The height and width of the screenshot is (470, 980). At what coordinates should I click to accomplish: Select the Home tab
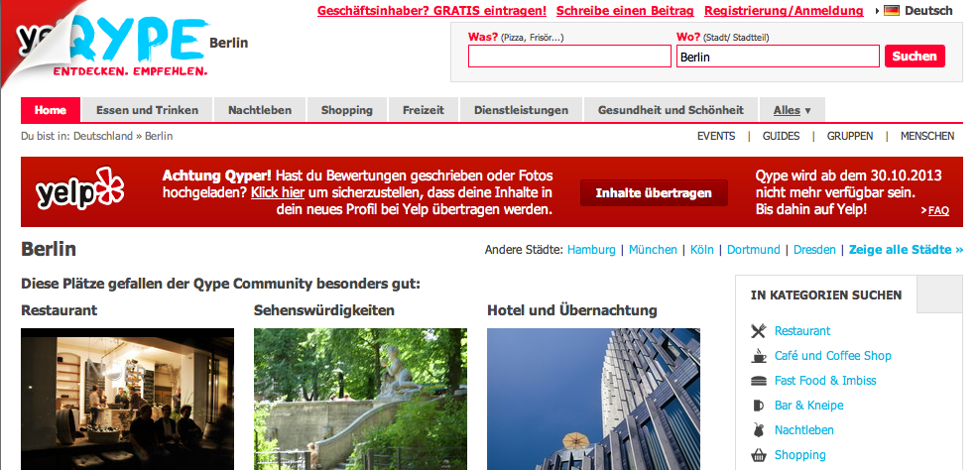[x=51, y=110]
